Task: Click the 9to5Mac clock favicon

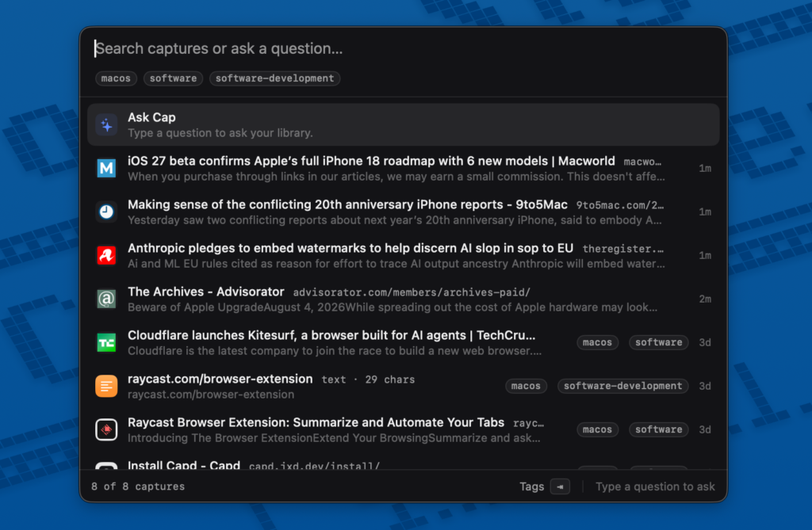Action: (107, 212)
